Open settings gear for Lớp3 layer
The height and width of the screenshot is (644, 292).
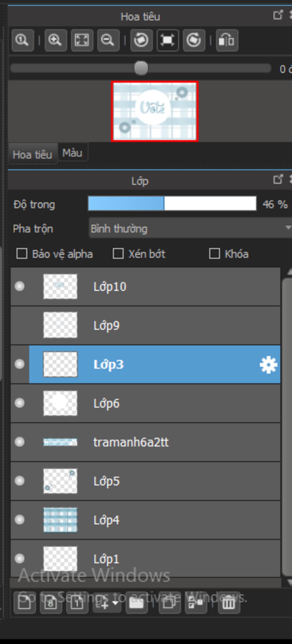(x=268, y=365)
